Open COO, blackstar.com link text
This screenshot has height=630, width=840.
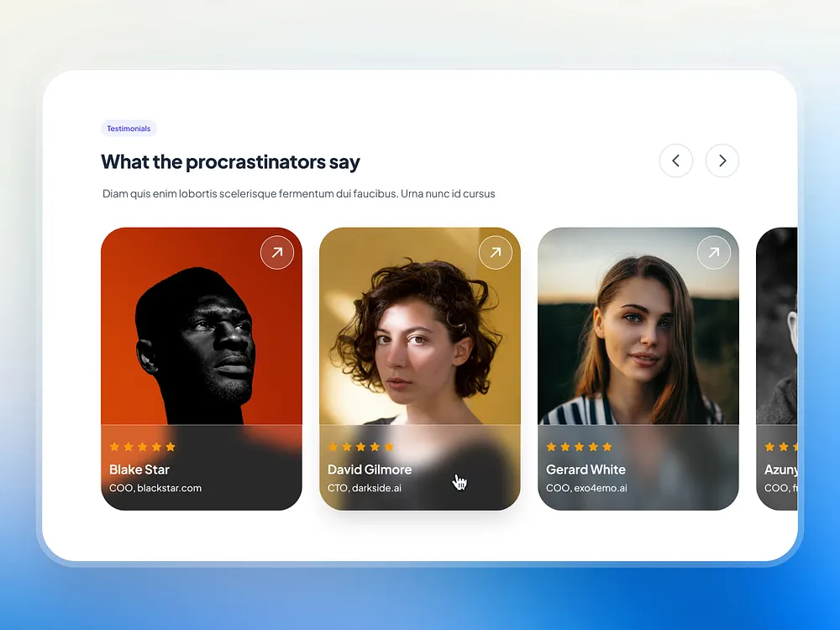[x=155, y=488]
